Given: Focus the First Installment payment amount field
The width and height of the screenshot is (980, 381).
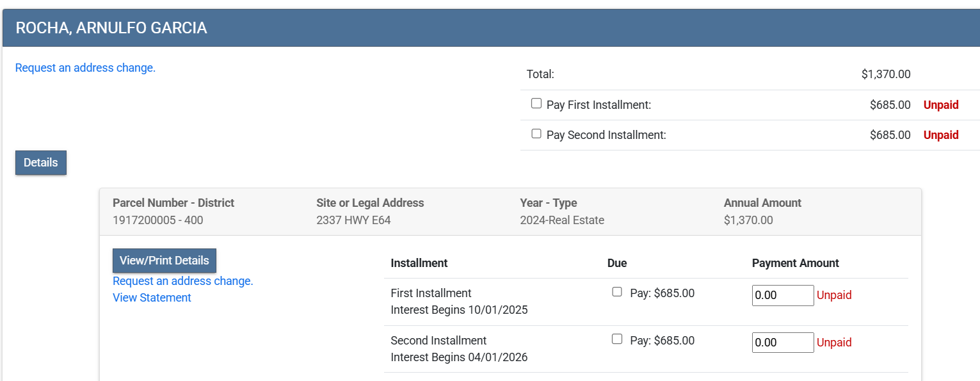Looking at the screenshot, I should (x=782, y=295).
